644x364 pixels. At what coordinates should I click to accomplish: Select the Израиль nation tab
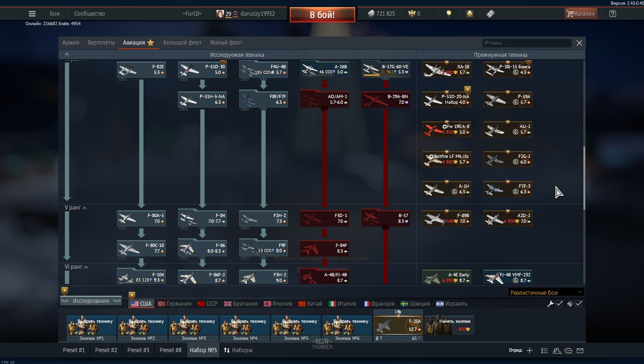click(x=452, y=304)
